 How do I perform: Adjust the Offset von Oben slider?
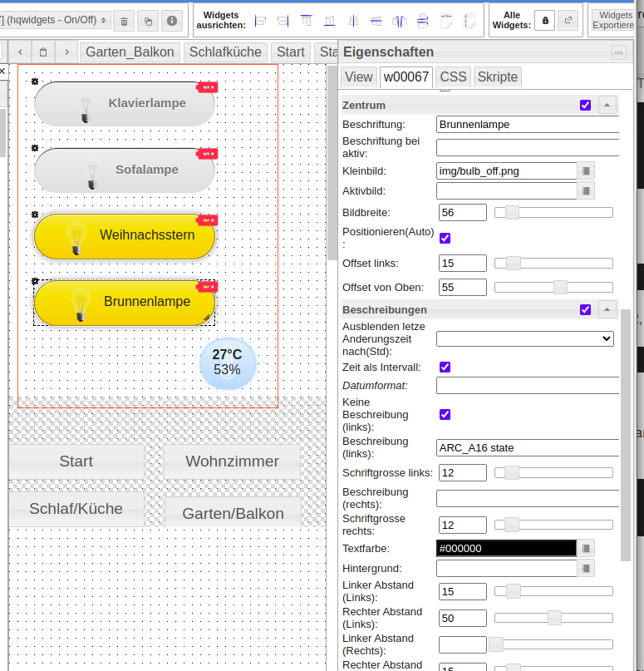point(553,287)
